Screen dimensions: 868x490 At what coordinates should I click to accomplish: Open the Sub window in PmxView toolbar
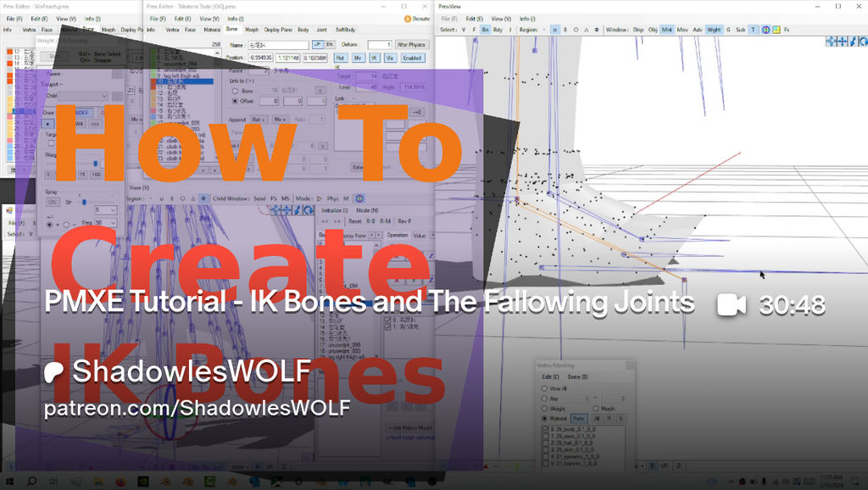click(x=740, y=30)
